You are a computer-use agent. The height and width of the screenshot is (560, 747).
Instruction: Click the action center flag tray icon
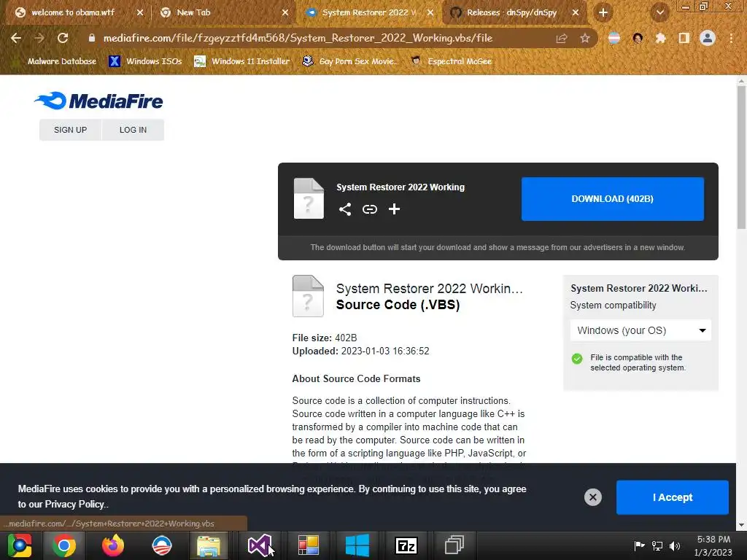point(639,545)
